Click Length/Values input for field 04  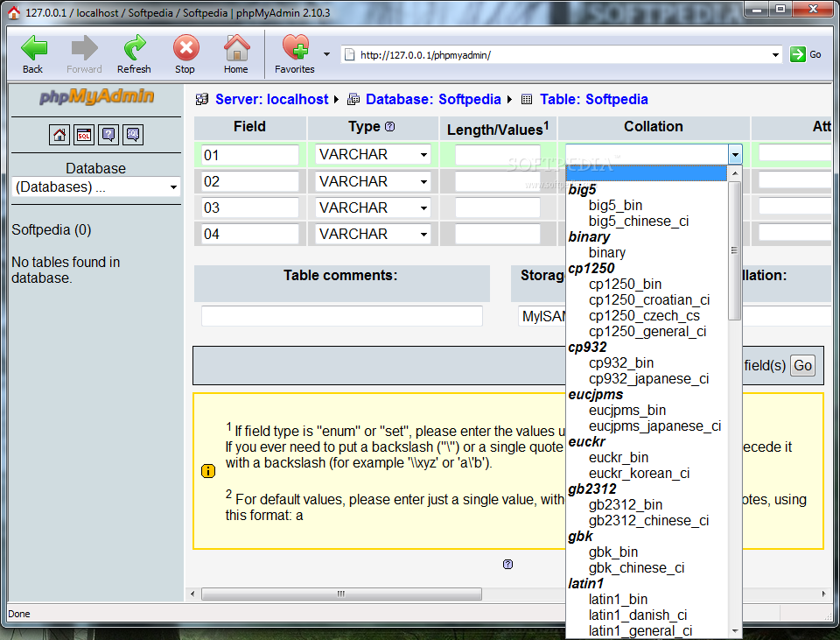point(498,234)
